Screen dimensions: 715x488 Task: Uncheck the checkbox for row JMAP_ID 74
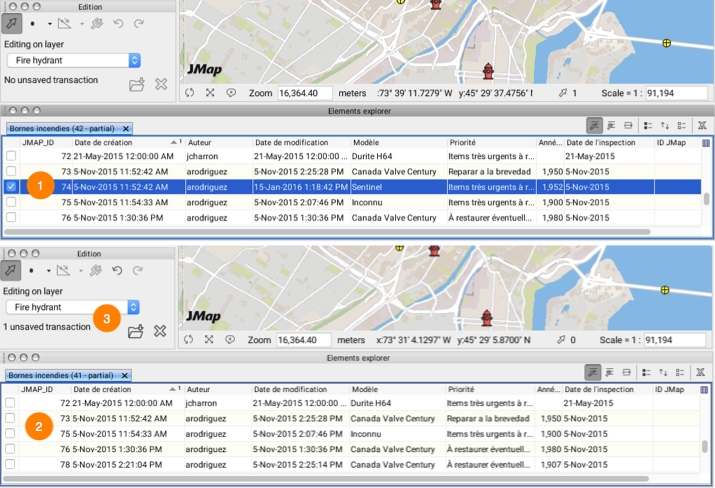(11, 186)
